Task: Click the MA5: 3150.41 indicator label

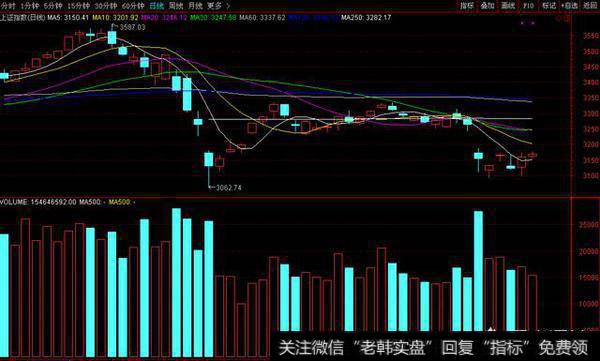Action: 68,18
